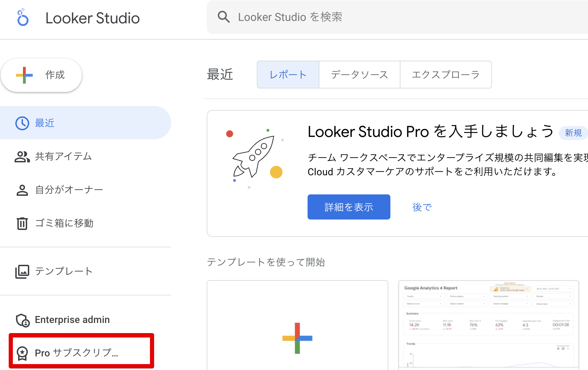Viewport: 588px width, 370px height.
Task: Open テンプレート via its image icon
Action: coord(22,271)
